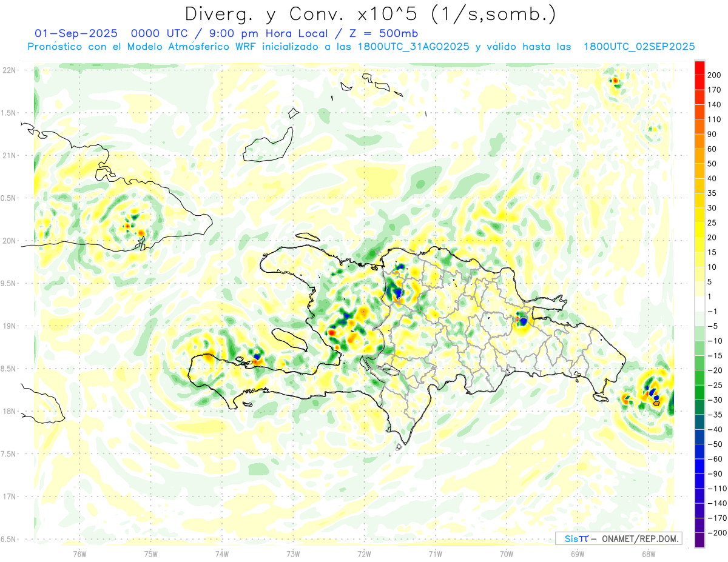Screen dimensions: 728x562
Task: Pick the white colorbar segment between 1 and -1
Action: (x=699, y=304)
